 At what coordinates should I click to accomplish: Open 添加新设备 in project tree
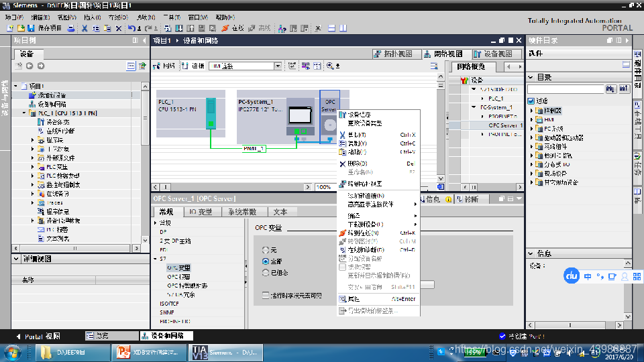(52, 95)
